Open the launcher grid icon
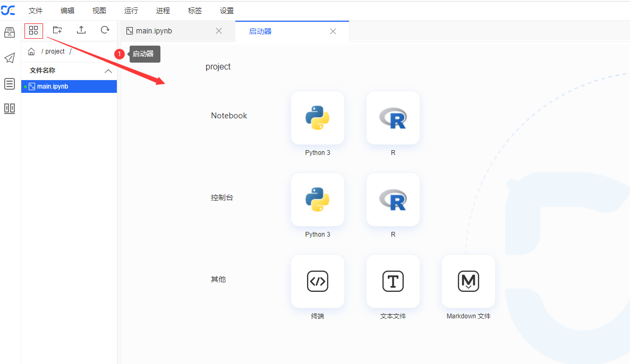The image size is (630, 364). (33, 30)
